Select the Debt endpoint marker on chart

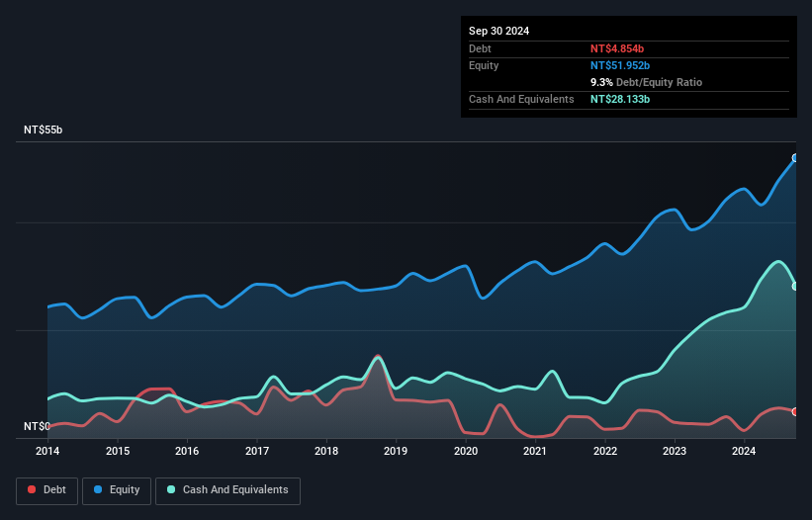pos(795,412)
